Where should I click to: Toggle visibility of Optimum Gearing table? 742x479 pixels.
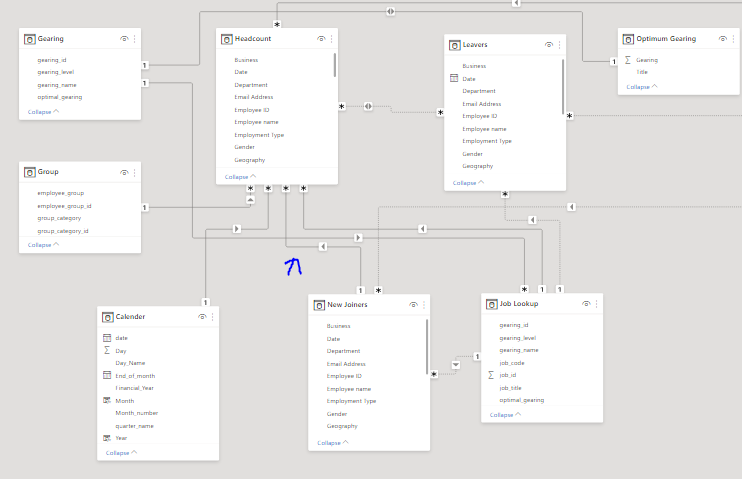(x=723, y=39)
